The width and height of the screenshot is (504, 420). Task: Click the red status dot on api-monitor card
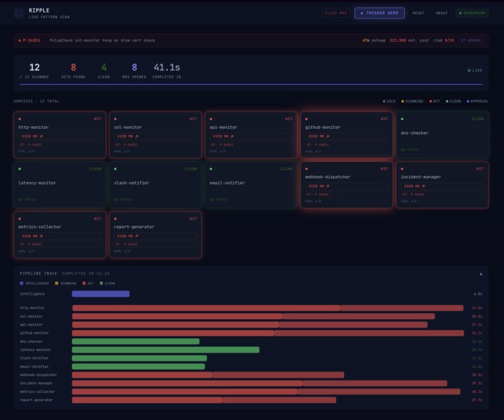211,119
